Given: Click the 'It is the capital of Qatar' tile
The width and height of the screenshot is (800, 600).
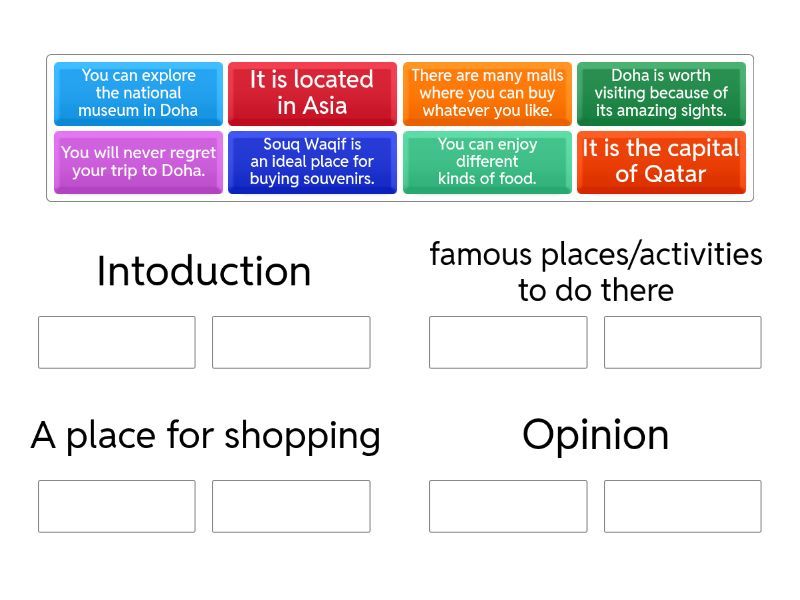Looking at the screenshot, I should pyautogui.click(x=661, y=161).
